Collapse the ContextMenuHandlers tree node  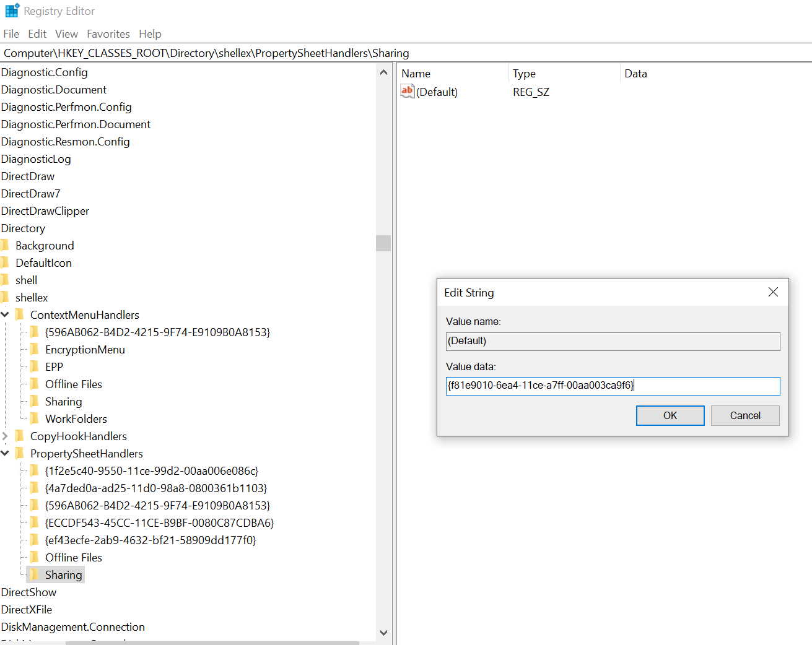[x=5, y=314]
